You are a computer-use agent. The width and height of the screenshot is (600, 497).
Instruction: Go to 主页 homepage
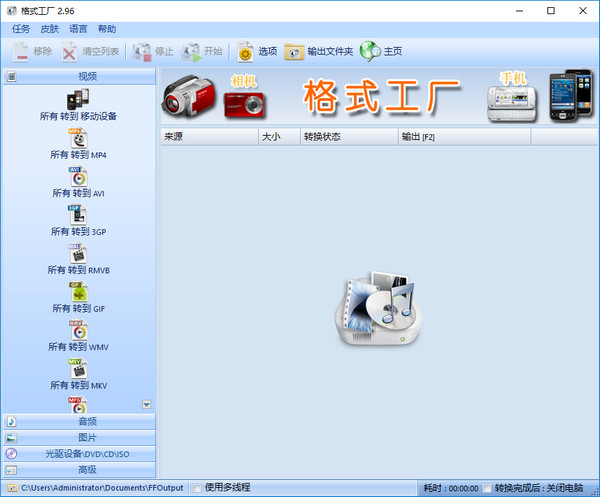(381, 51)
